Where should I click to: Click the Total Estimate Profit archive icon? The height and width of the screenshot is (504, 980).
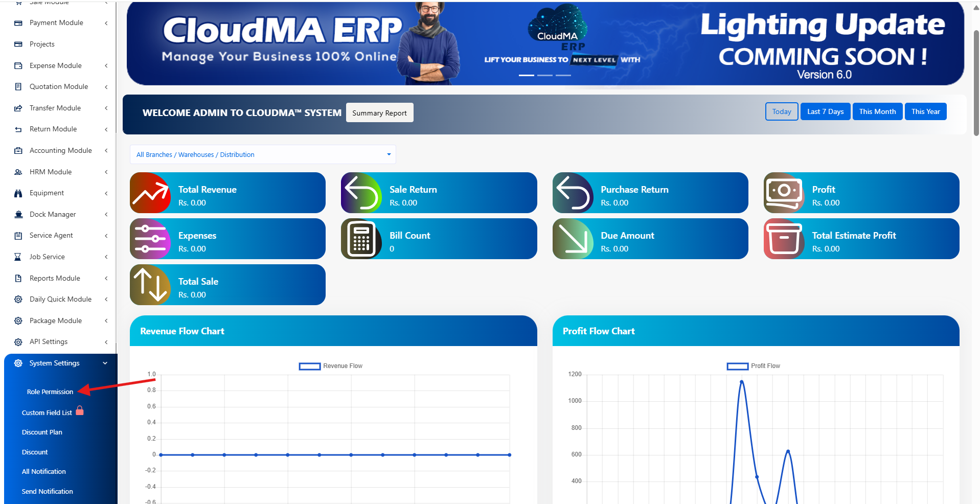click(784, 239)
